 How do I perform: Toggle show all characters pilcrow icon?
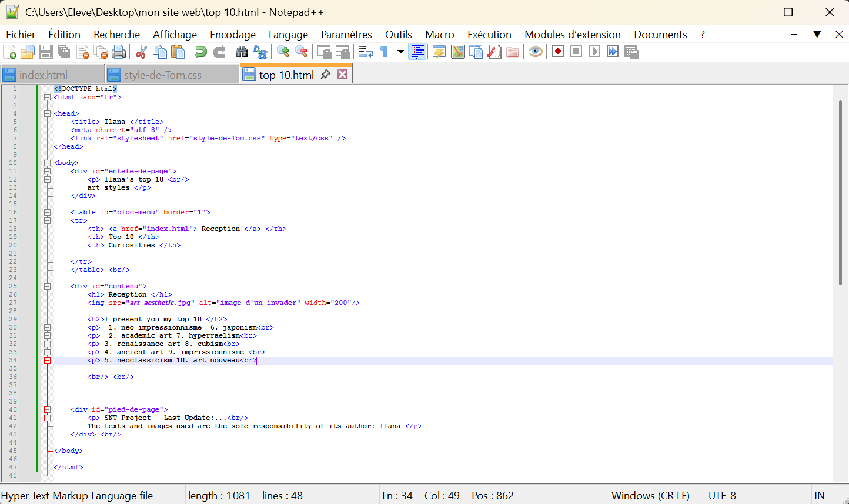(383, 52)
